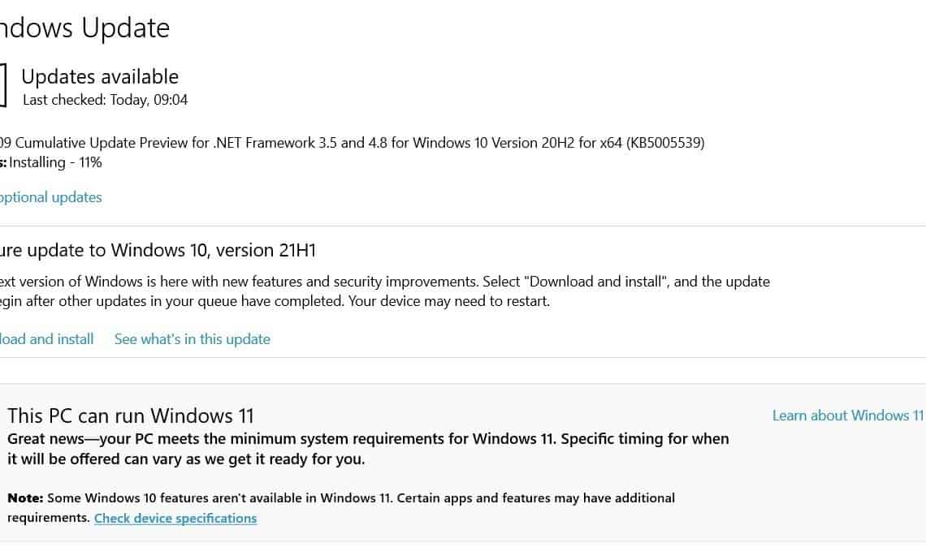Open Learn about Windows 11 link
This screenshot has width=926, height=560.
click(847, 416)
